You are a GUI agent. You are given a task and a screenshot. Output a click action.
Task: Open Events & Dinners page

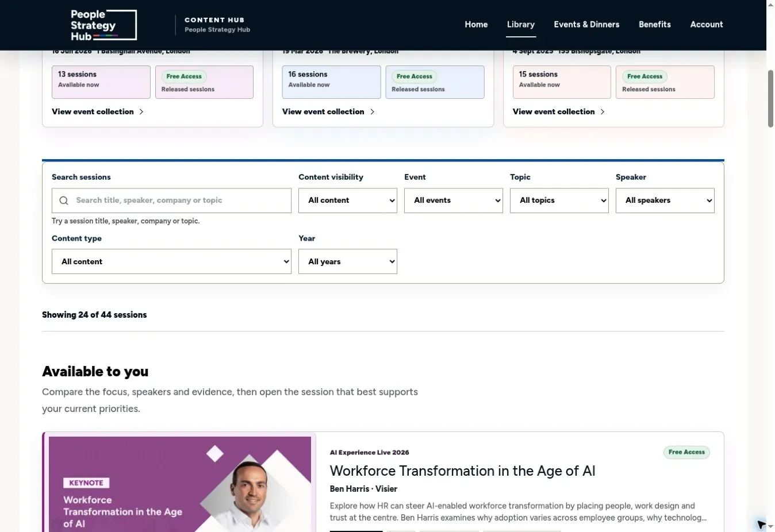pos(586,25)
